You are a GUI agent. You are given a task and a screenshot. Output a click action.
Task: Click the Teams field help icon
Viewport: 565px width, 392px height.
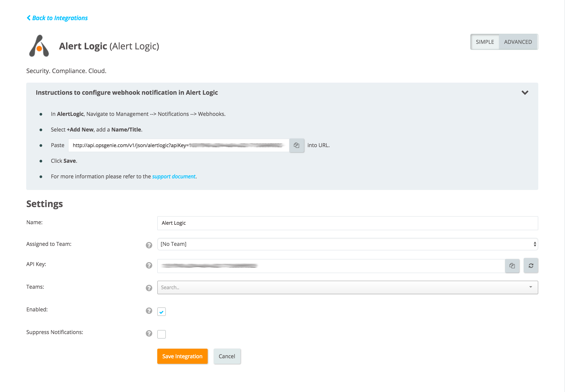149,288
